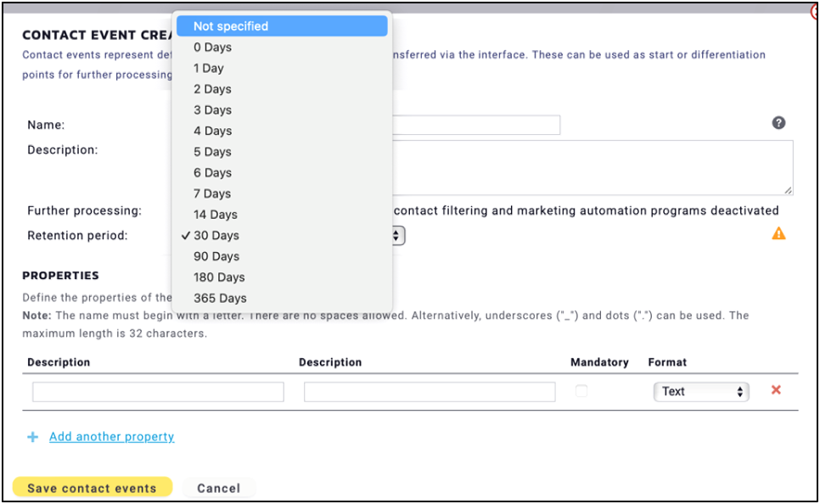This screenshot has height=504, width=820.
Task: Choose '3 Days' retention option
Action: (x=282, y=109)
